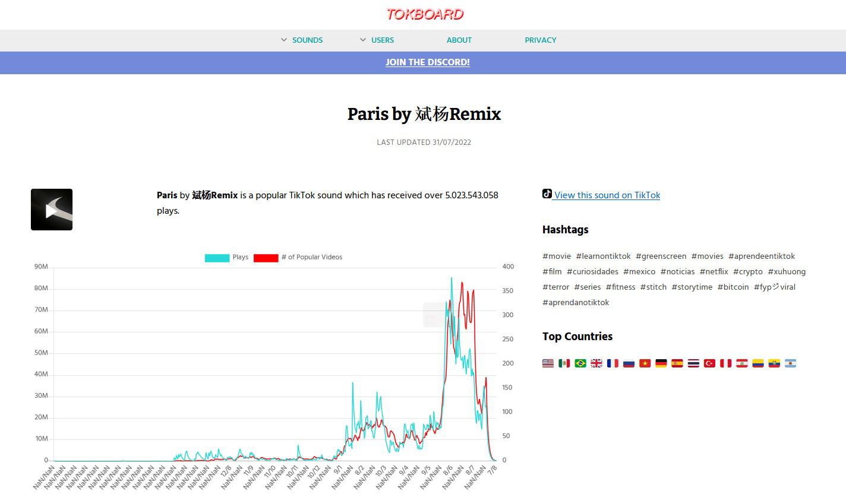846x504 pixels.
Task: Click the Paris by 斌杨Remix page title
Action: [x=424, y=114]
